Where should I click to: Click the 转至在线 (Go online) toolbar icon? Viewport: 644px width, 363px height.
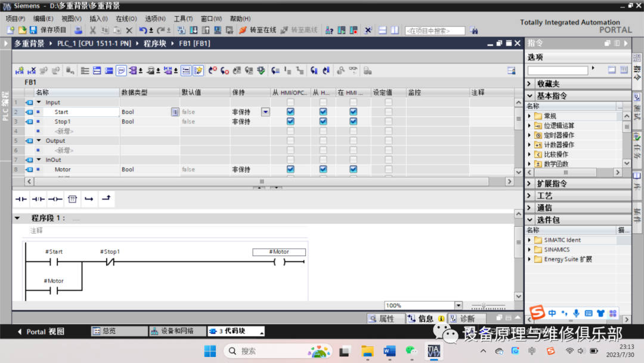pyautogui.click(x=242, y=30)
